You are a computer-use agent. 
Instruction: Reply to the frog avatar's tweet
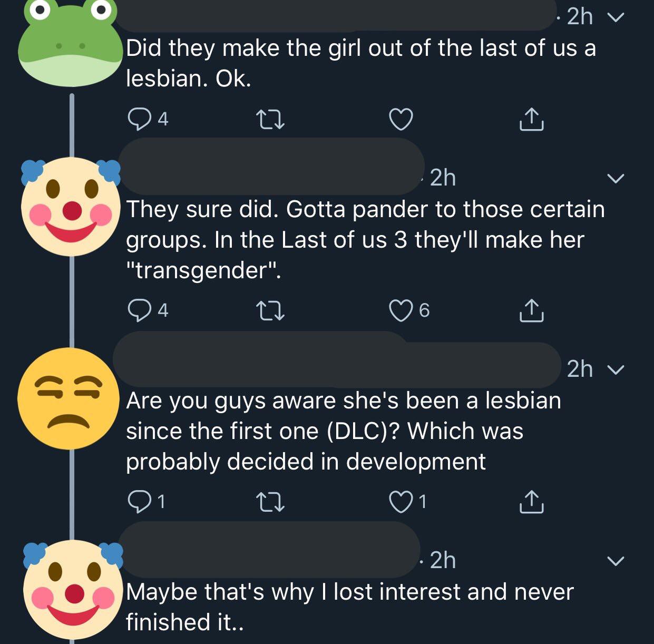tap(139, 119)
